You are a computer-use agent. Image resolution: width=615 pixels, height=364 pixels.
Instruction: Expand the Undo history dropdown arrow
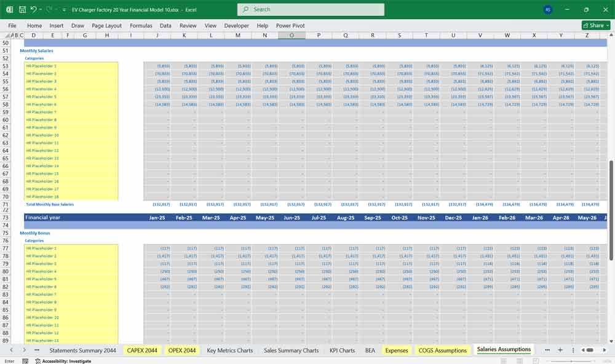[41, 10]
